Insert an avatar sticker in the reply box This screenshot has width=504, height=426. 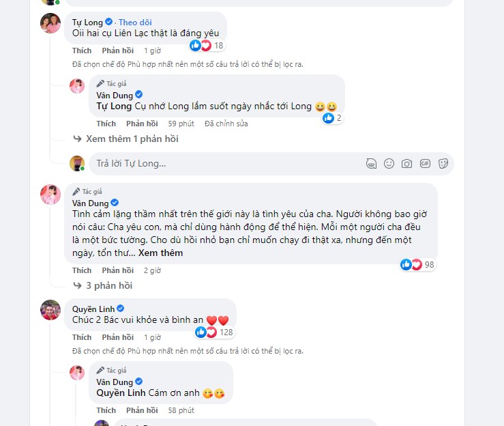(x=371, y=164)
